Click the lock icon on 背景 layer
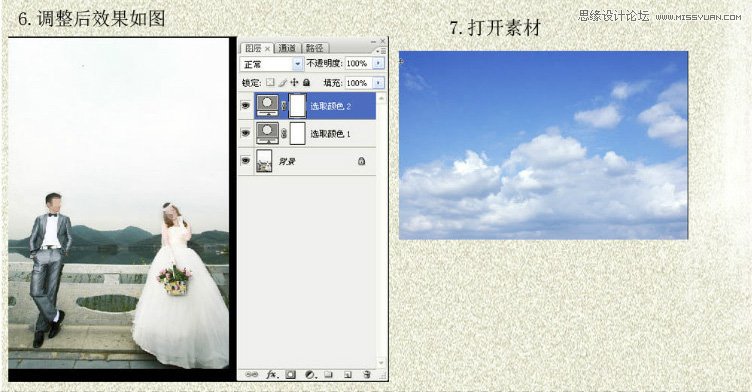 point(362,161)
